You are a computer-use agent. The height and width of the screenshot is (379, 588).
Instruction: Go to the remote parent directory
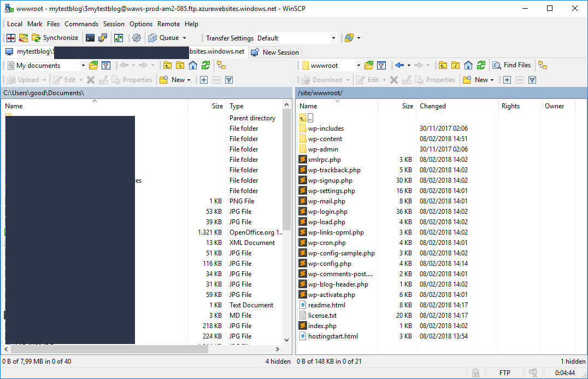(x=442, y=65)
